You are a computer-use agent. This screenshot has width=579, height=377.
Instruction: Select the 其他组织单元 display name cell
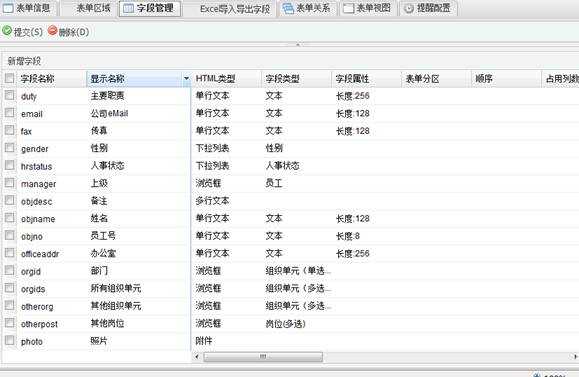[116, 306]
